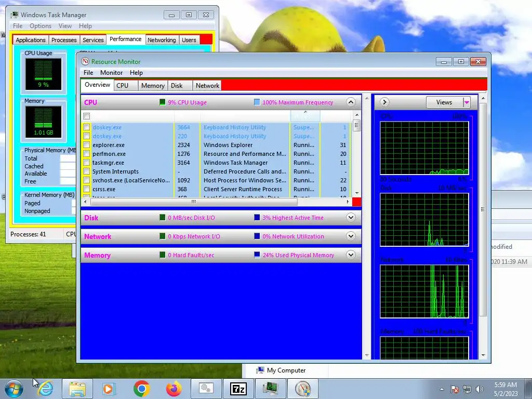
Task: Expand the Network section chevron
Action: pyautogui.click(x=351, y=236)
